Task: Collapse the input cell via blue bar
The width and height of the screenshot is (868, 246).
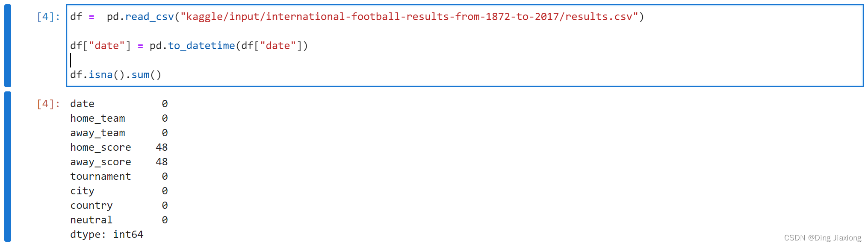Action: click(x=8, y=46)
